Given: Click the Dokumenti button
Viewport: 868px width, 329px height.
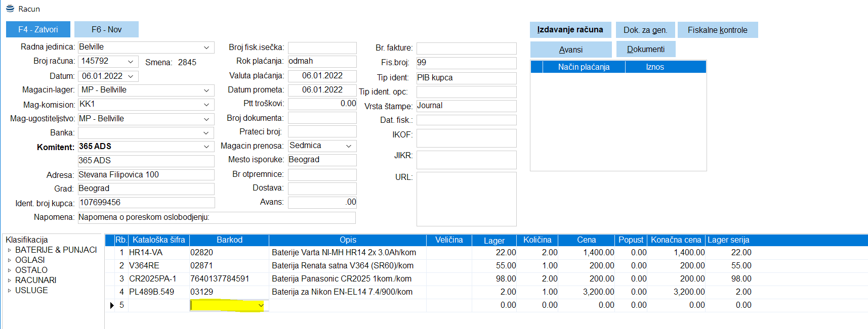Looking at the screenshot, I should point(645,50).
